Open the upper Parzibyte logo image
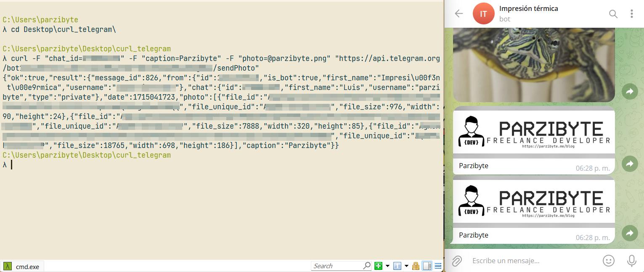The image size is (644, 272). tap(534, 132)
